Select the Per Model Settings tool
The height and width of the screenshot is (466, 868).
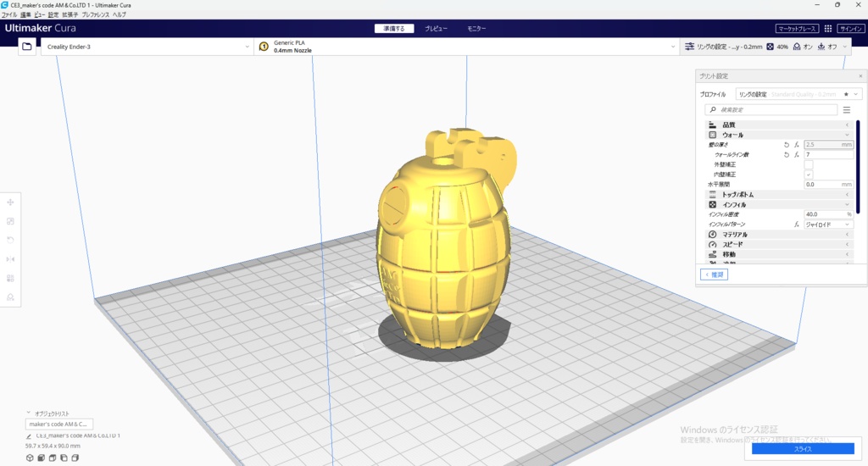tap(10, 279)
